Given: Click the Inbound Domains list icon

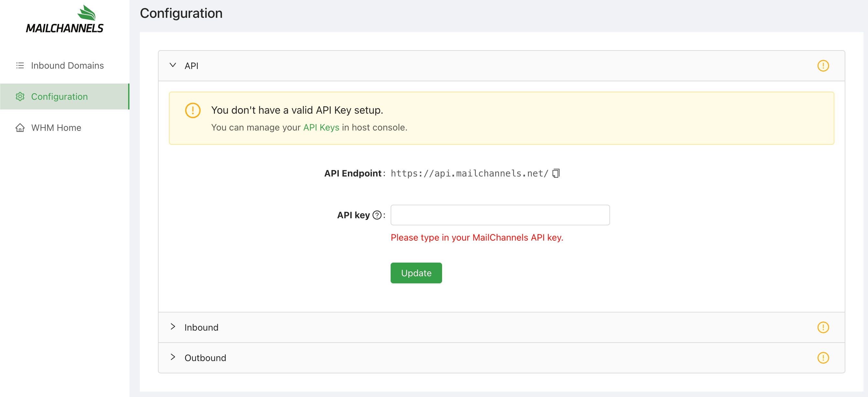Looking at the screenshot, I should click(x=20, y=65).
